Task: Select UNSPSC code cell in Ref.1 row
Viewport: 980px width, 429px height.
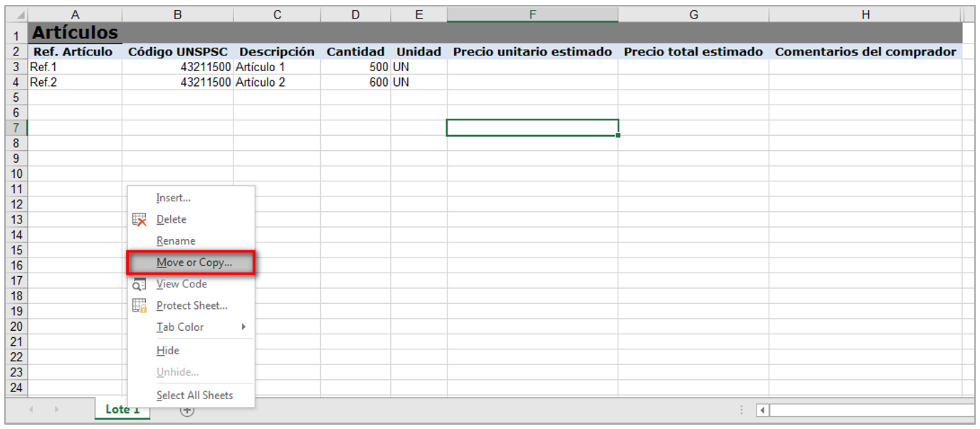Action: [178, 67]
